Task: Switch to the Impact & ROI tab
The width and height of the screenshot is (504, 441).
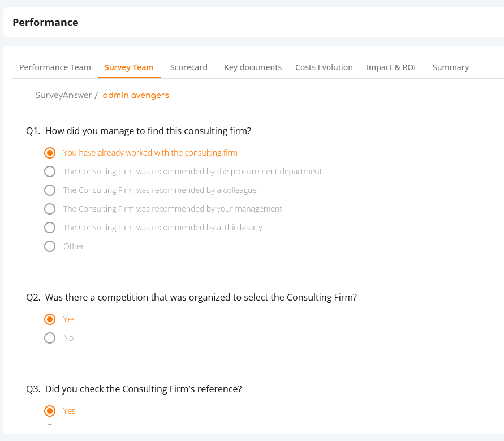Action: point(391,67)
